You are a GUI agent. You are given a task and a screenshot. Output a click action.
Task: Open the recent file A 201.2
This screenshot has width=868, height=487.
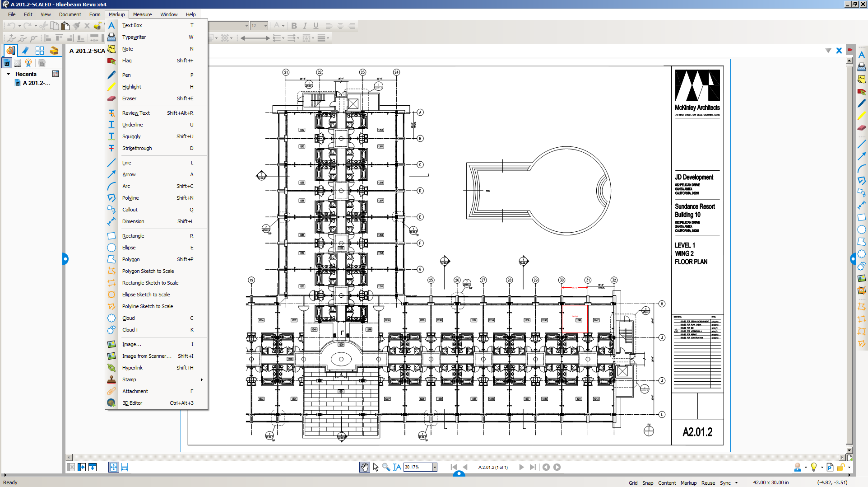[x=36, y=83]
